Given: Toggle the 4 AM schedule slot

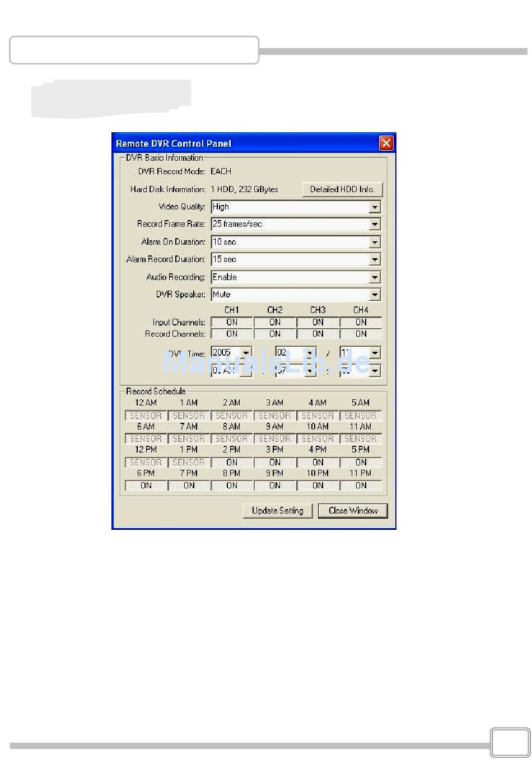Looking at the screenshot, I should (318, 416).
